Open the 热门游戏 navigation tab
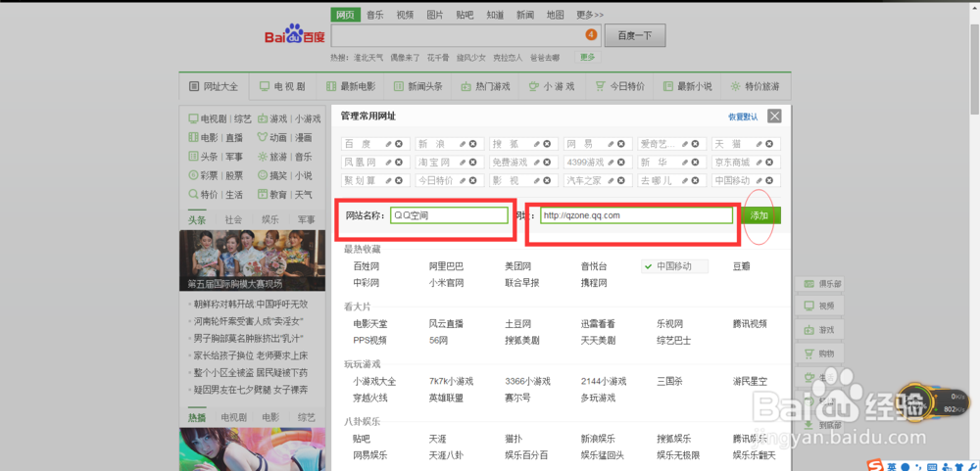This screenshot has width=980, height=471. [485, 86]
